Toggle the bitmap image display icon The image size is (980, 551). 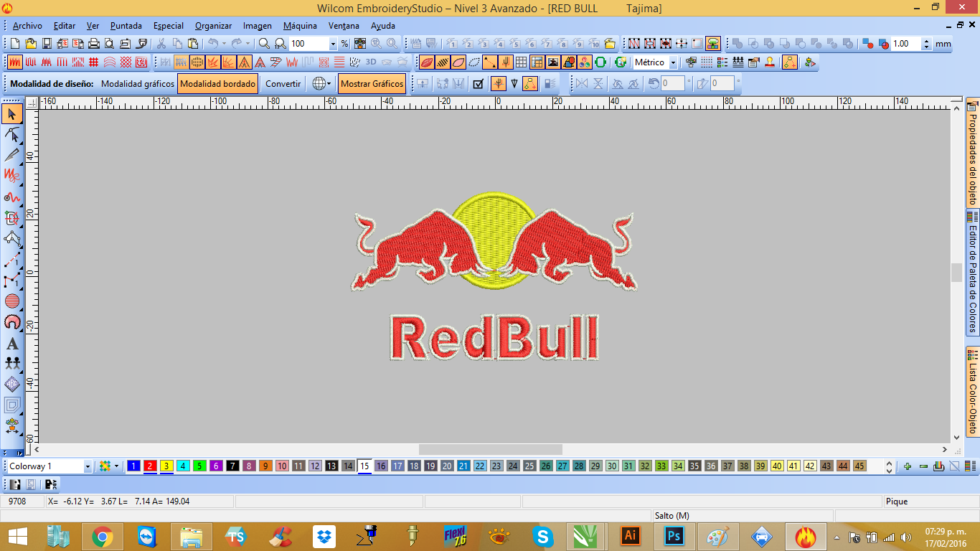pos(552,62)
